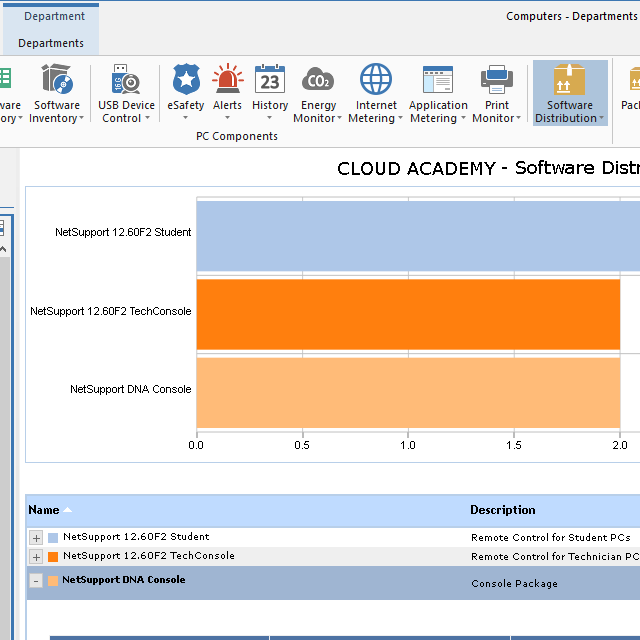Expand History dropdown arrow
The width and height of the screenshot is (640, 640).
tap(269, 118)
